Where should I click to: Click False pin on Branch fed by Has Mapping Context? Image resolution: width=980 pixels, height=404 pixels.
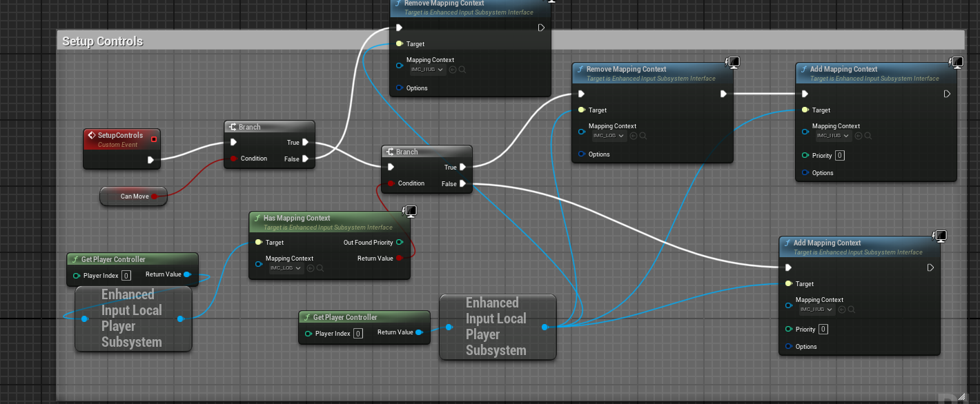[462, 183]
